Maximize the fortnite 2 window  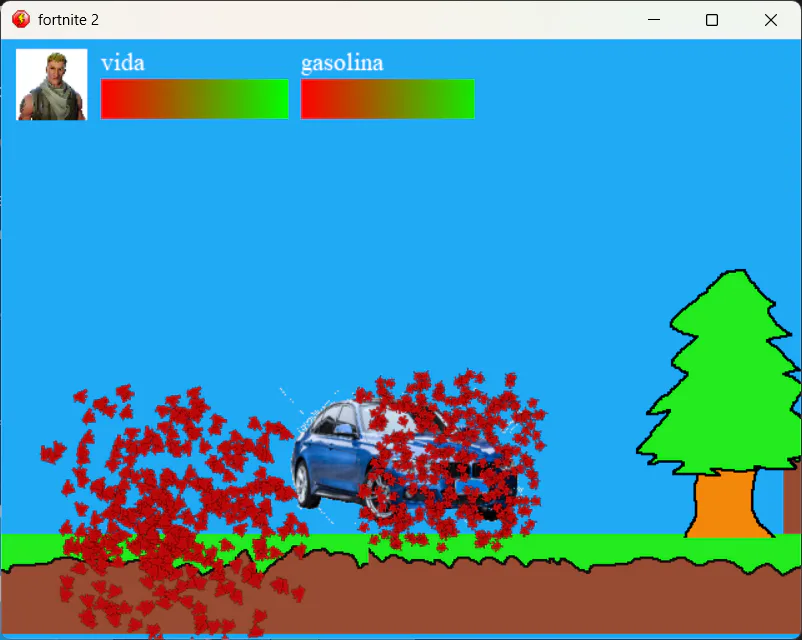[711, 20]
